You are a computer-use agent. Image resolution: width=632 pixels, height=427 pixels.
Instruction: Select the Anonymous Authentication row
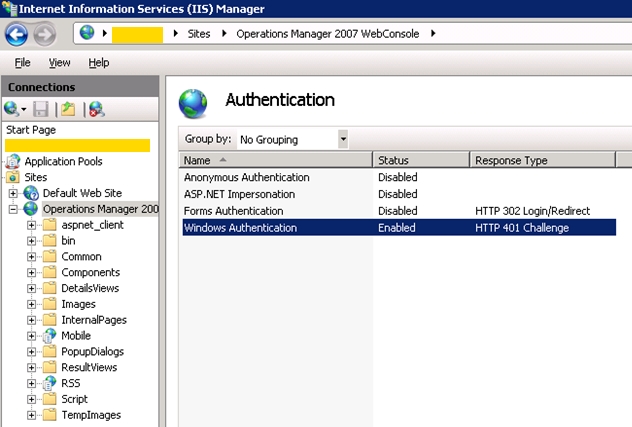click(399, 177)
